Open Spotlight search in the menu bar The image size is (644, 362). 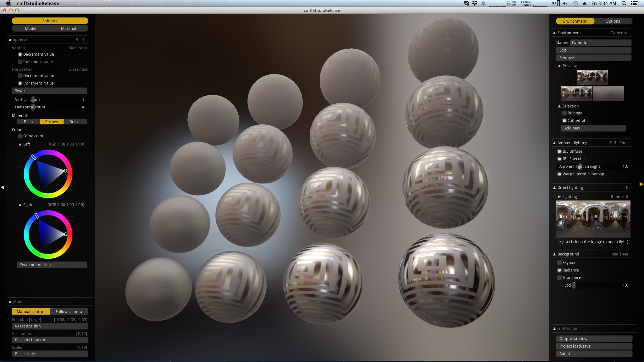623,3
